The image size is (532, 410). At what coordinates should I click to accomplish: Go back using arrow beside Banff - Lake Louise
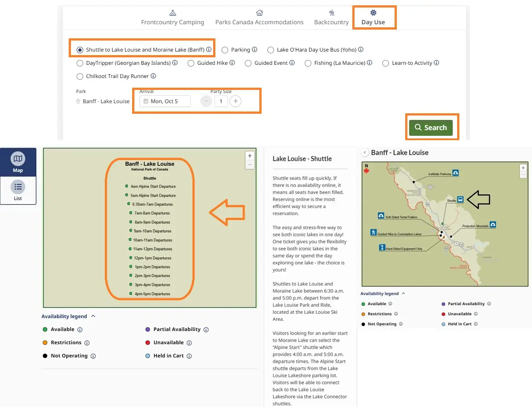(365, 153)
